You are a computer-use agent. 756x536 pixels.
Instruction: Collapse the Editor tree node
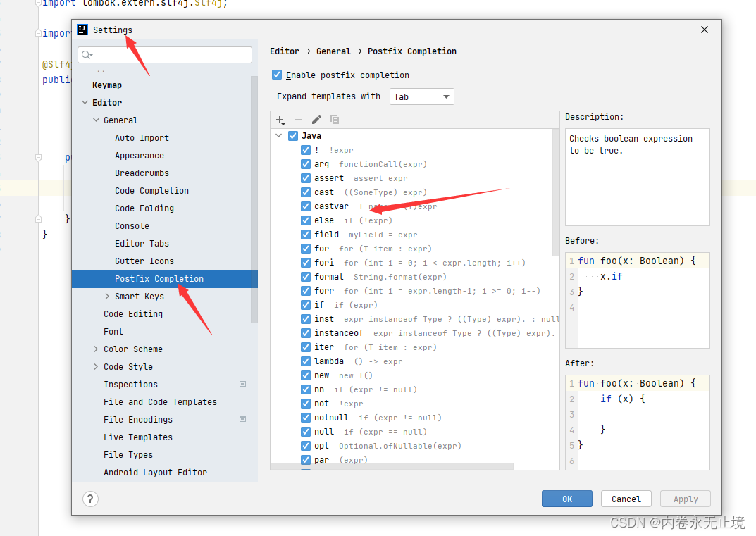(x=85, y=103)
